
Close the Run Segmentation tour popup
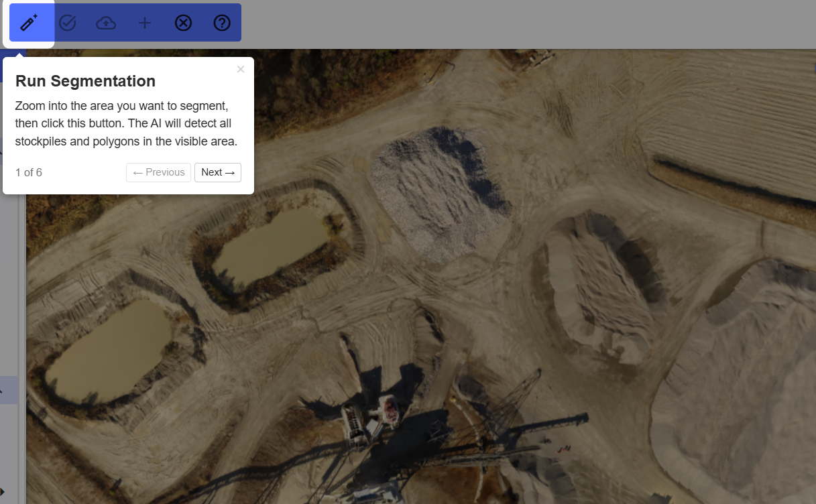241,69
